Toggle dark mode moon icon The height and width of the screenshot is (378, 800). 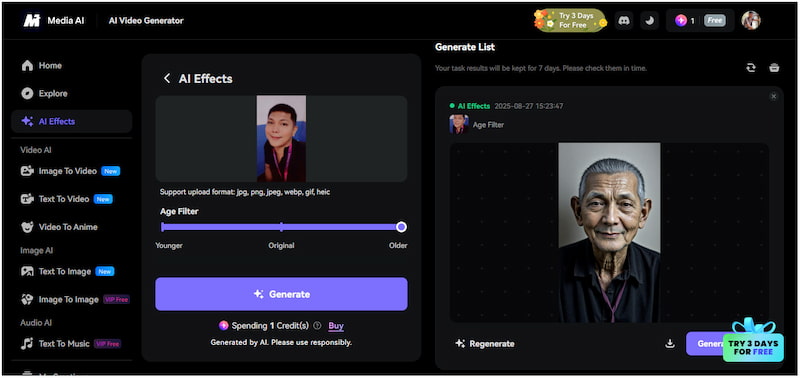point(649,21)
